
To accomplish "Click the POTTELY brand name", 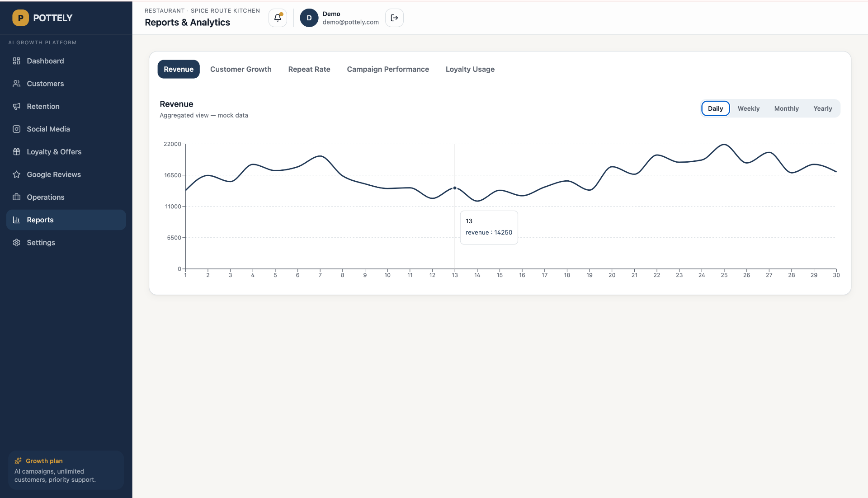I will pyautogui.click(x=53, y=18).
